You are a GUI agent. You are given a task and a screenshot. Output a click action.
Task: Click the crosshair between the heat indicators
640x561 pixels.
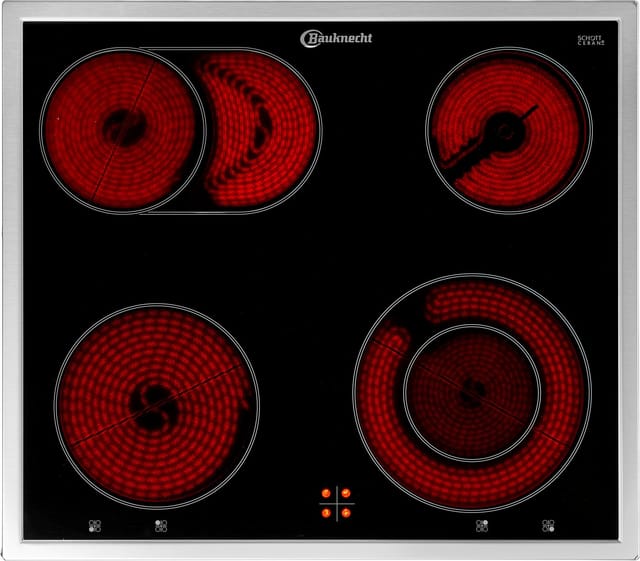click(336, 503)
